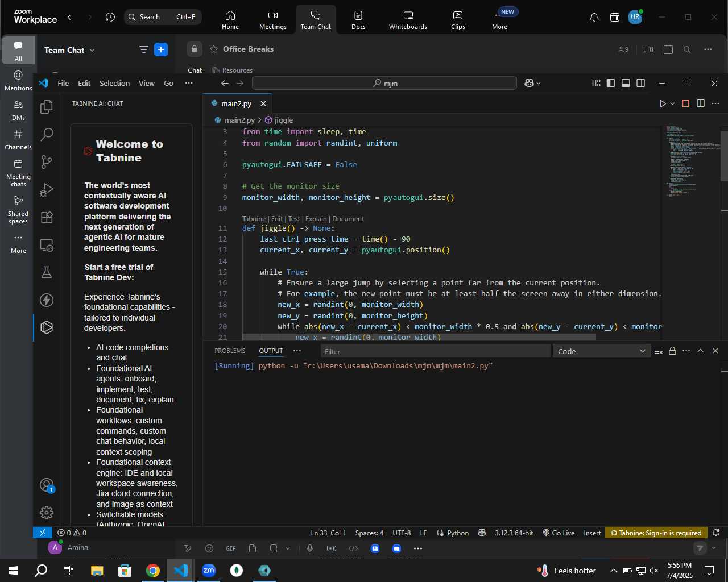
Task: Open the Thunder lightning bolt extension icon
Action: [x=47, y=300]
